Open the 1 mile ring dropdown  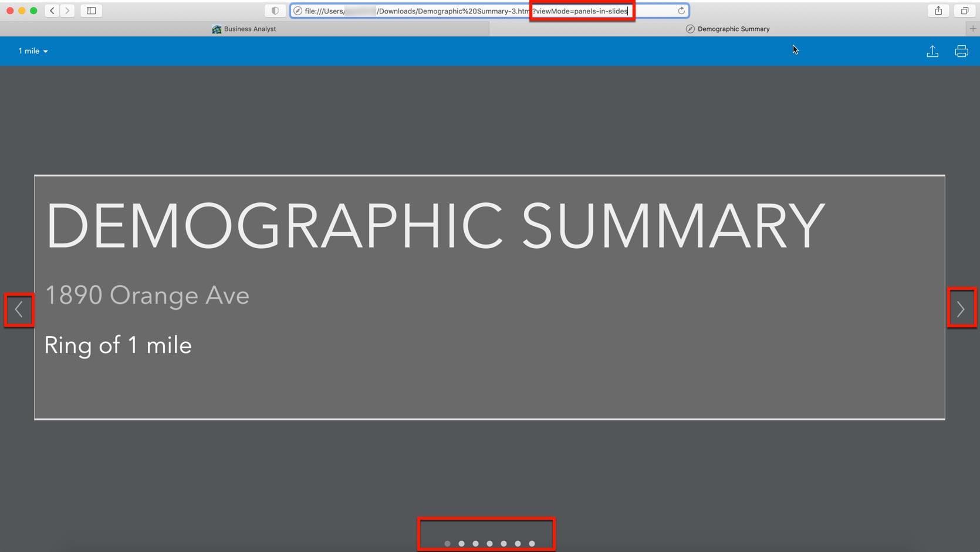point(32,51)
